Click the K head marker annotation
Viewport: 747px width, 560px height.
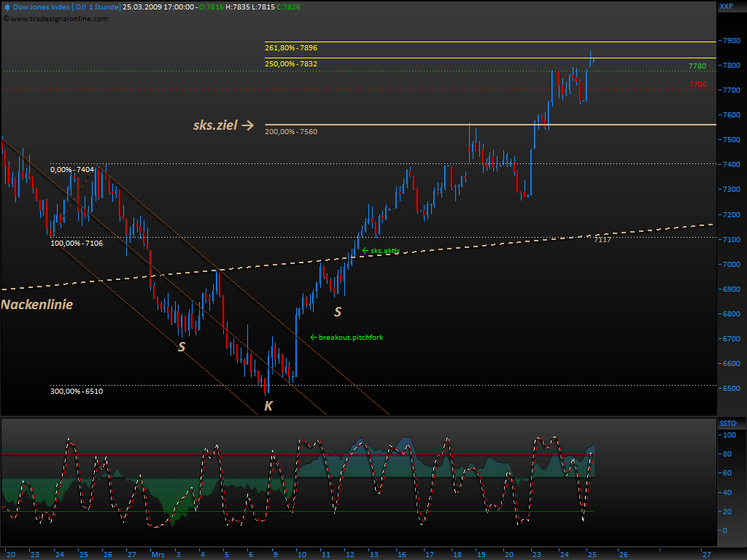coord(268,405)
